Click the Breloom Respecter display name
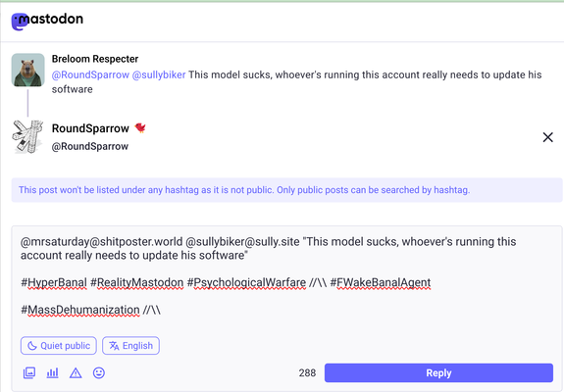The width and height of the screenshot is (564, 392). (x=95, y=59)
